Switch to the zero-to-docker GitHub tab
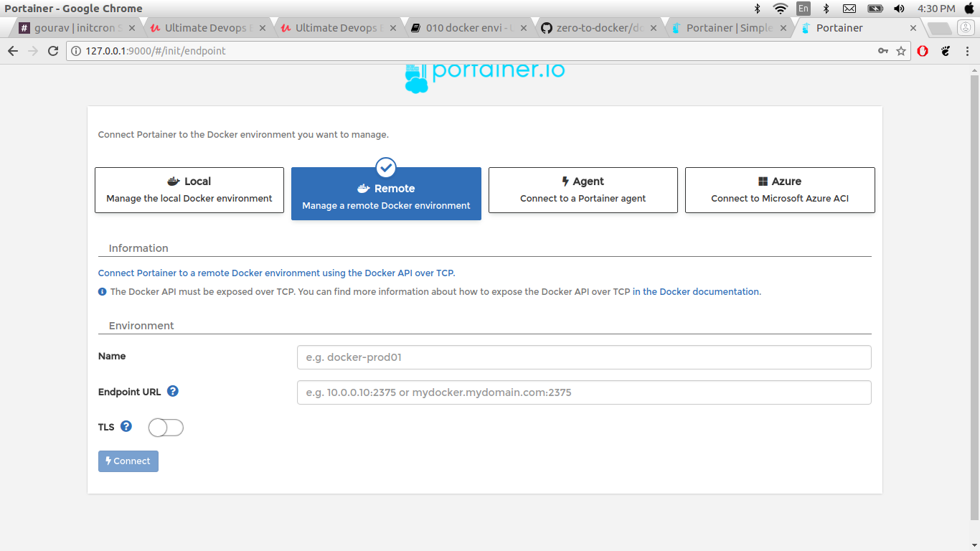Screen dimensions: 980x551 coord(600,28)
